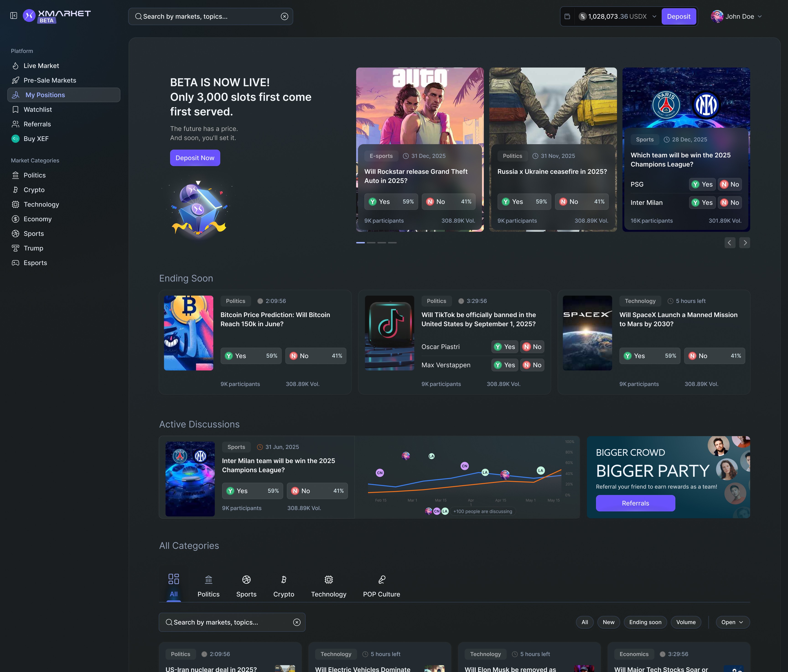Vote Yes on Russia Ukraine ceasefire
Viewport: 788px width, 672px height.
click(524, 202)
